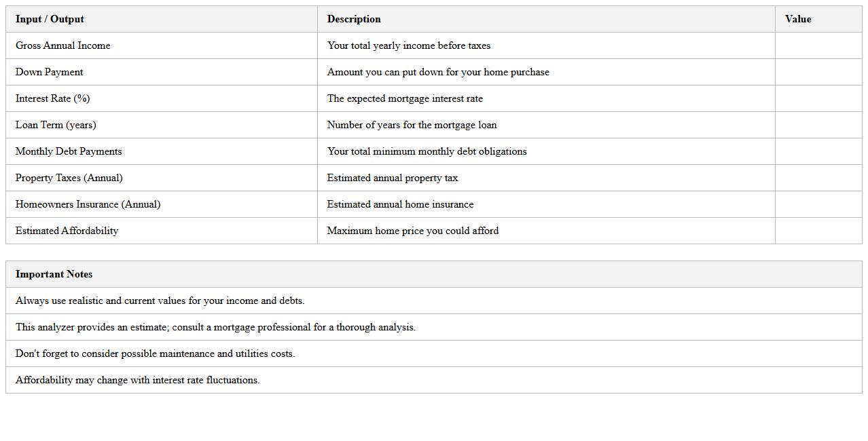Click the Value cell for Gross Annual Income
This screenshot has height=441, width=868.
click(818, 45)
